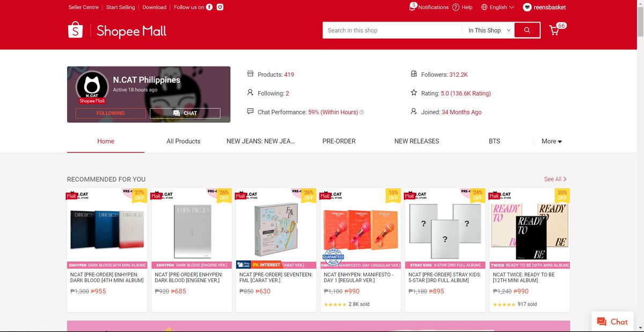Click the Followers count 312.2K
Image resolution: width=644 pixels, height=332 pixels.
458,75
